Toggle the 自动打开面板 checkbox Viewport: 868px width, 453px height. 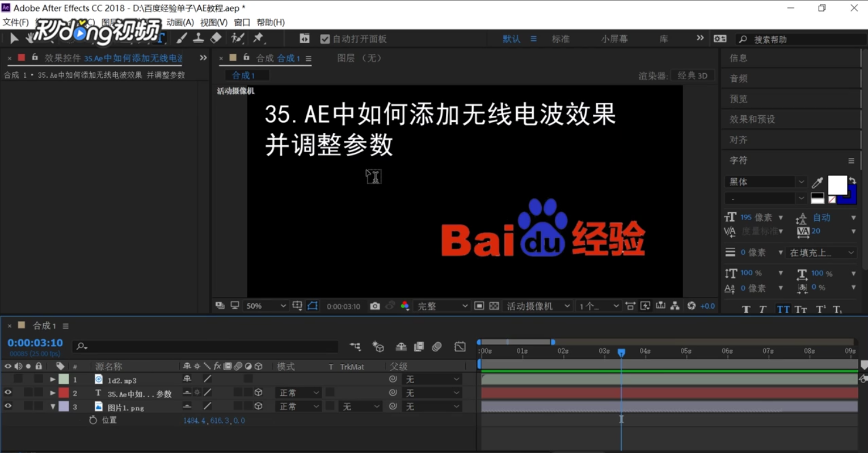pos(325,39)
